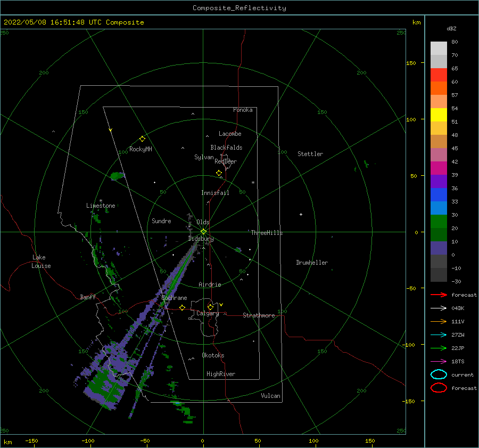479x448 pixels.
Task: Pick the red swatch between 65 and 60 dBZ
Action: [x=439, y=75]
